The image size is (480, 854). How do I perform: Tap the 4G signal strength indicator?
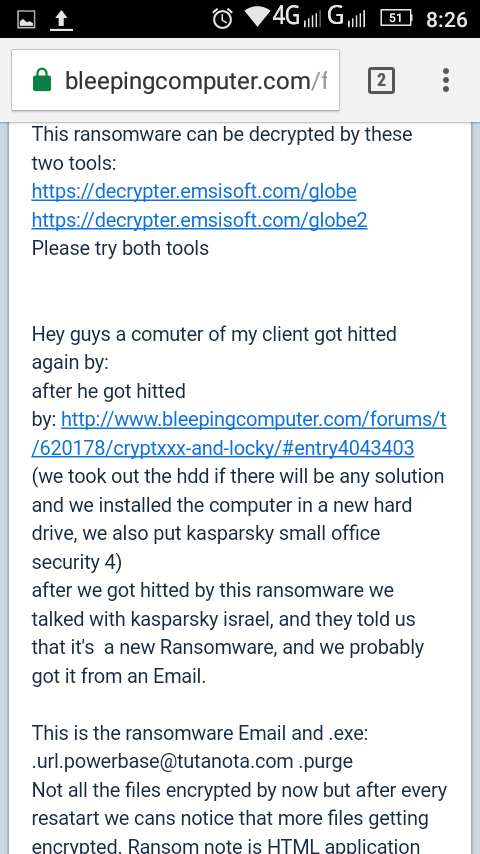pos(296,17)
